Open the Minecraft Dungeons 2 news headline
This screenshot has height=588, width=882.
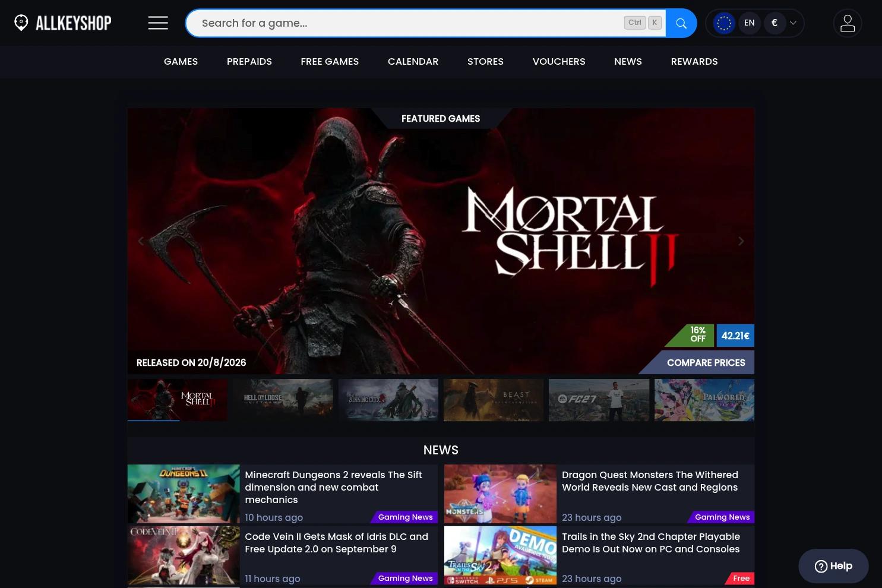click(334, 487)
